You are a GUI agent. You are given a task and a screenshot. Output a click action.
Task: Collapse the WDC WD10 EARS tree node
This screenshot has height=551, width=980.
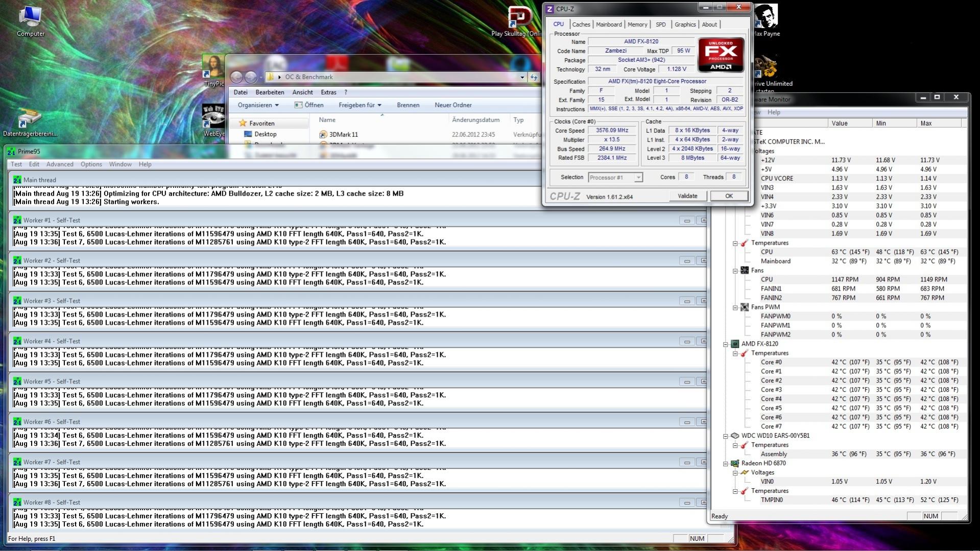(x=725, y=436)
